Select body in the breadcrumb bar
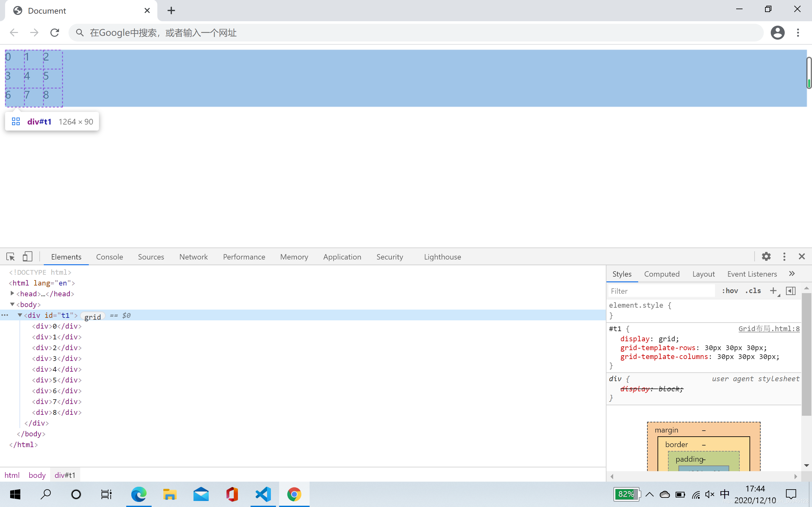 click(37, 475)
